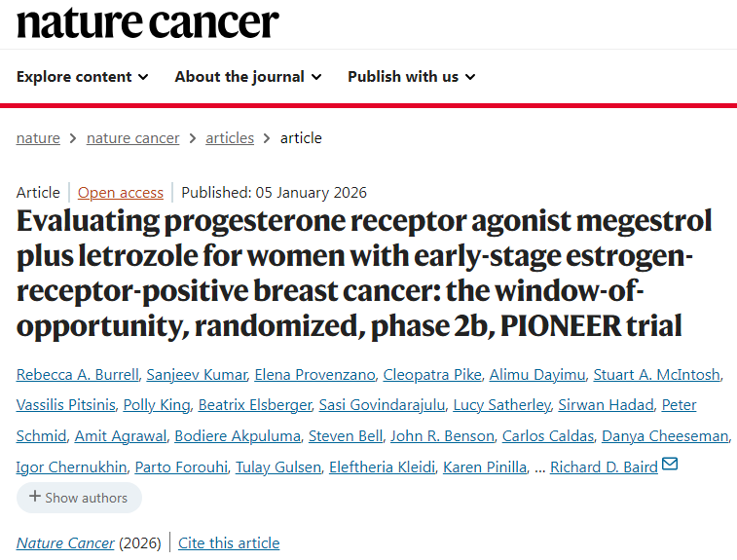Click Cite this article
This screenshot has width=737, height=560.
(x=229, y=543)
